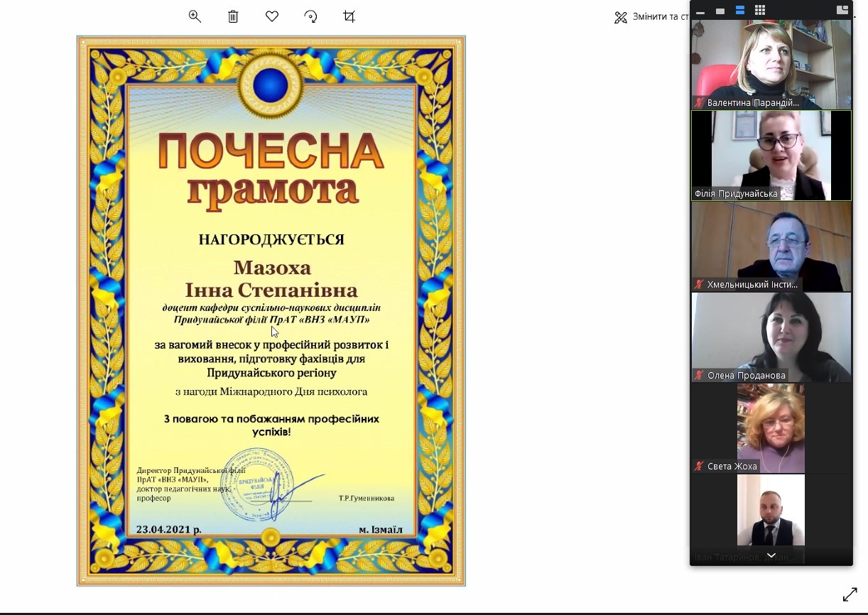Click the 'Змінити та ст...' edit menu
Image resolution: width=868 pixels, height=615 pixels.
pyautogui.click(x=653, y=16)
